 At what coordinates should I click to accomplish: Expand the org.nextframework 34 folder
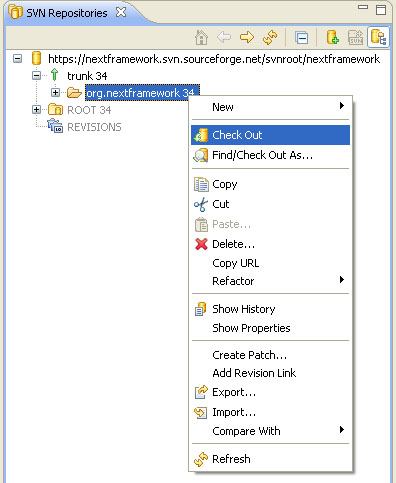55,92
